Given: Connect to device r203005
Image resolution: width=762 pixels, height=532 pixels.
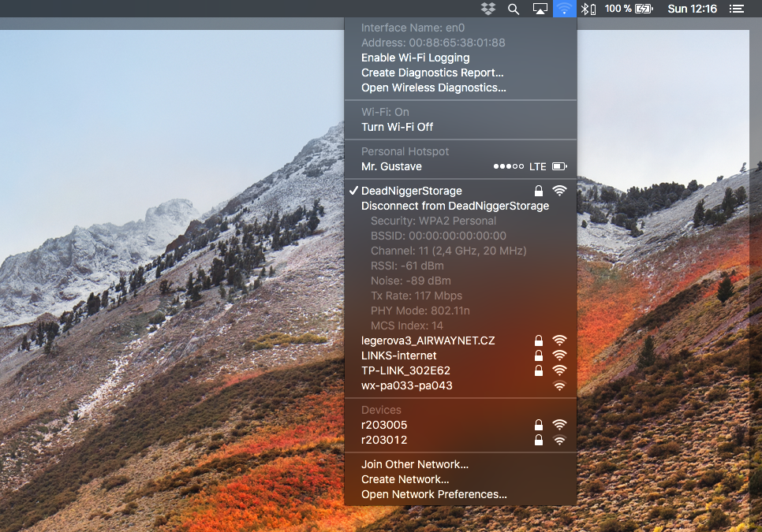Looking at the screenshot, I should [x=384, y=425].
